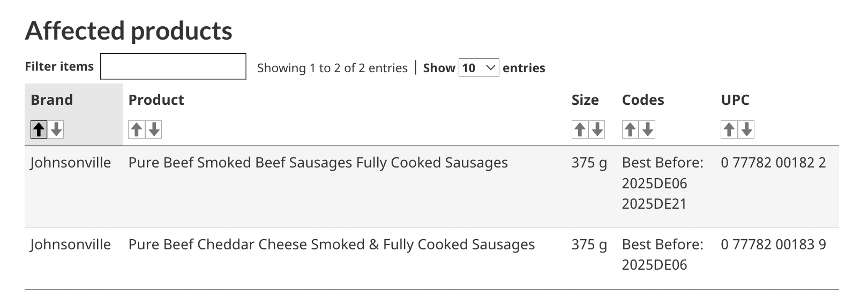Select the Cheddar Cheese Sausages row

432,258
